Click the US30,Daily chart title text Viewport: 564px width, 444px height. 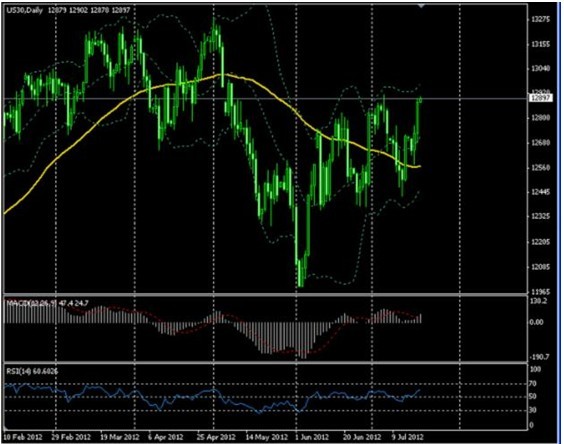pos(24,10)
